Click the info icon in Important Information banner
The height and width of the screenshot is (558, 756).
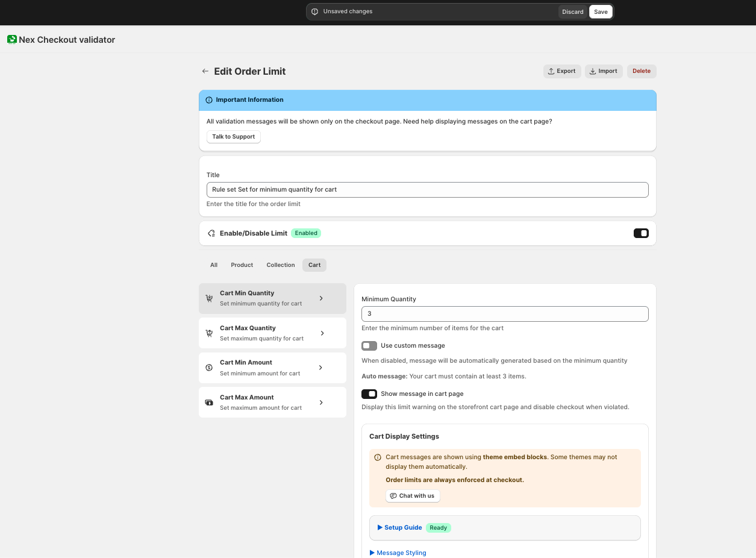click(208, 100)
